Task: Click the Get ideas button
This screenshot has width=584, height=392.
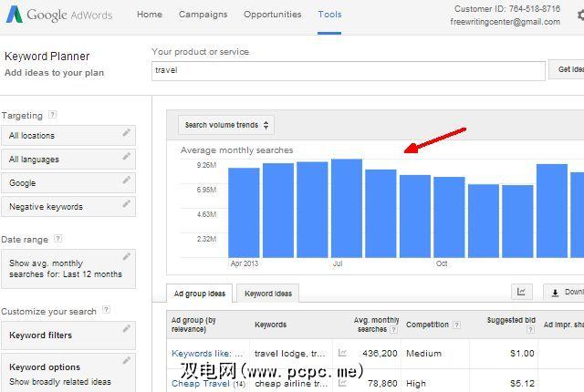Action: 566,69
